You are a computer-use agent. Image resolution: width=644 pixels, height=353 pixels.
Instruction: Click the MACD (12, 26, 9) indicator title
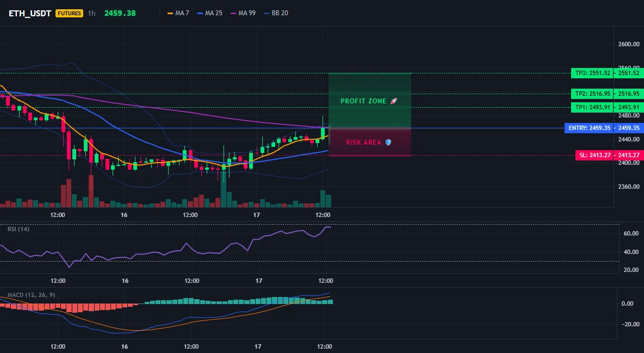coord(31,295)
